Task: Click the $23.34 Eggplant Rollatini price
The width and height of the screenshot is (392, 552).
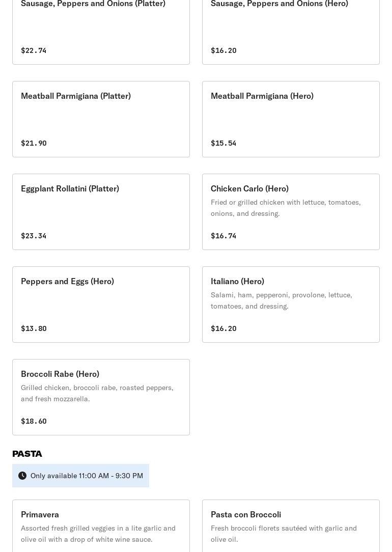Action: 34,236
